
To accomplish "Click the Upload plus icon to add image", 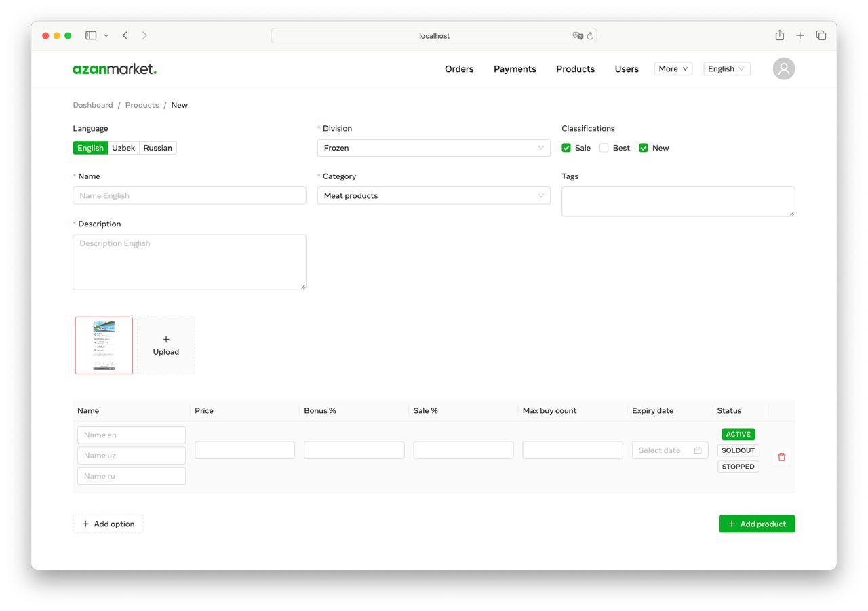I will [x=165, y=338].
